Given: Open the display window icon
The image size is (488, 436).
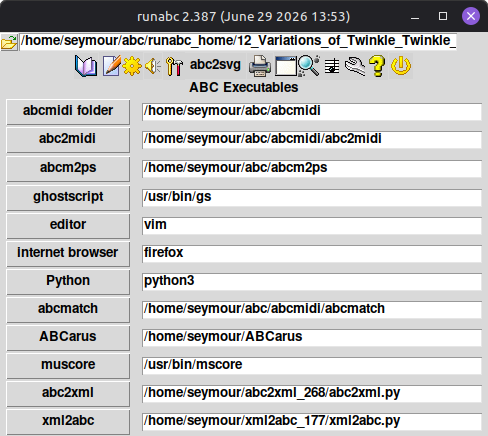Looking at the screenshot, I should click(x=286, y=66).
